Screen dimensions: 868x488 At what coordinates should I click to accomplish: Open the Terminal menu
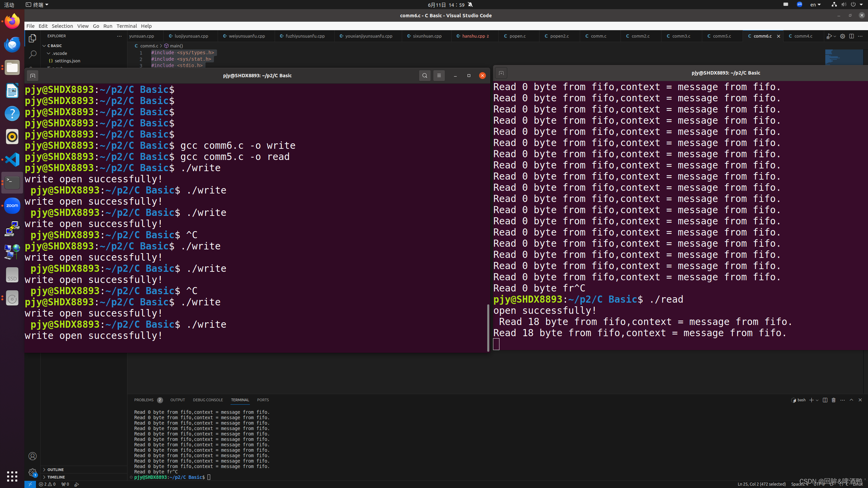click(x=127, y=26)
